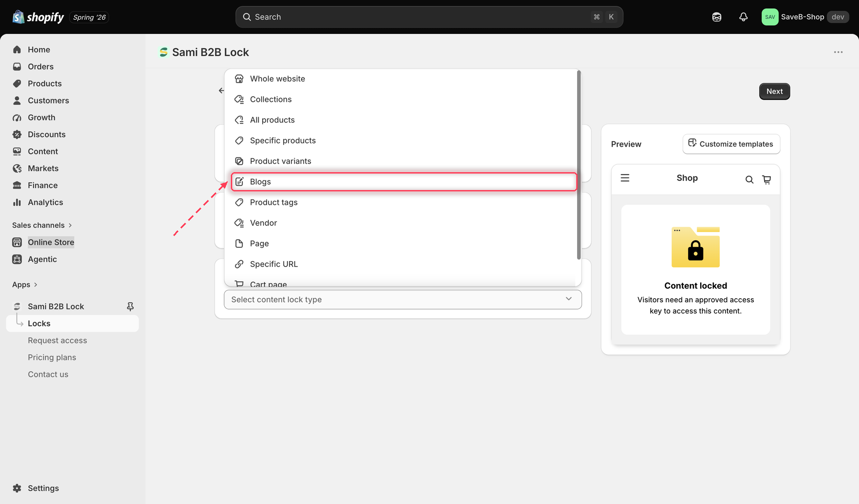Click the Discounts badge icon
Viewport: 859px width, 504px height.
pos(17,135)
